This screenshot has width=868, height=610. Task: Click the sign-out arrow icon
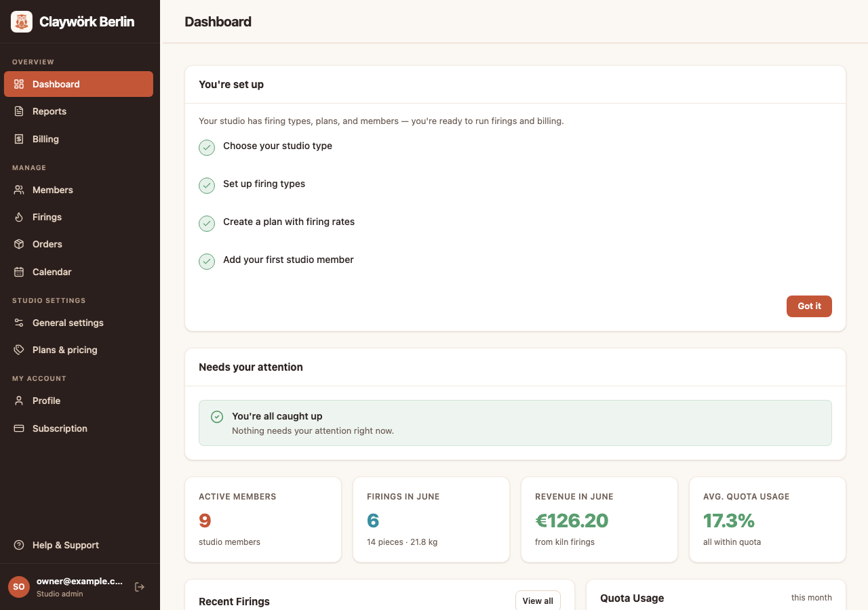coord(140,587)
